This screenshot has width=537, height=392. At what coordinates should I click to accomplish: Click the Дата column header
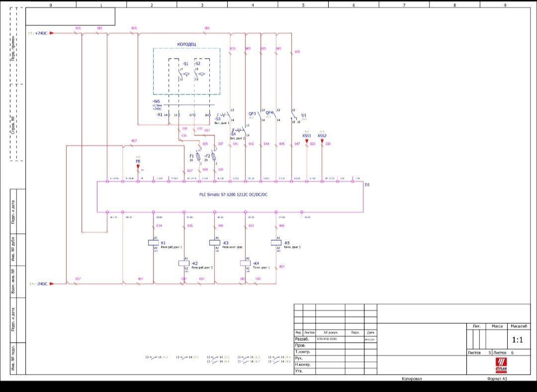coord(370,332)
